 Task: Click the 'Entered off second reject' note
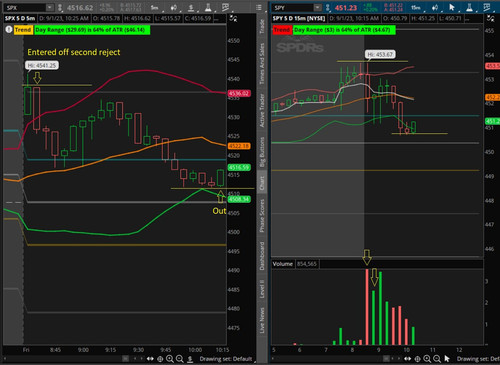point(74,52)
